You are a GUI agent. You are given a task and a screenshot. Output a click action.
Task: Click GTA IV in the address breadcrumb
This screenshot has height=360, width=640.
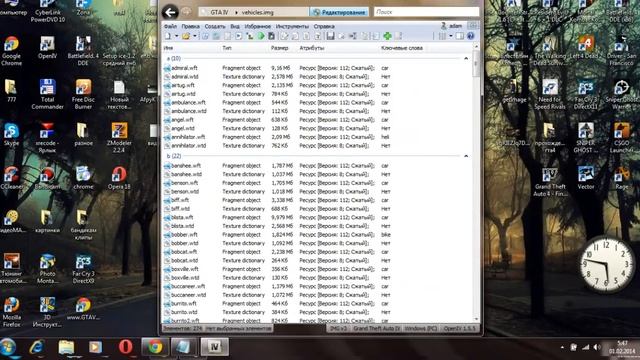click(219, 12)
